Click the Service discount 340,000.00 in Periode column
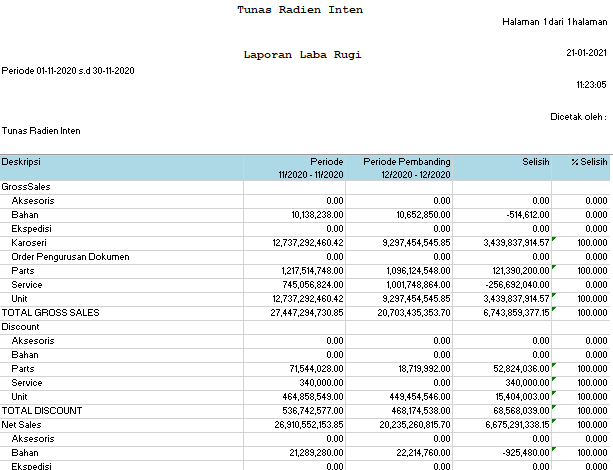613x470 pixels. [x=321, y=383]
